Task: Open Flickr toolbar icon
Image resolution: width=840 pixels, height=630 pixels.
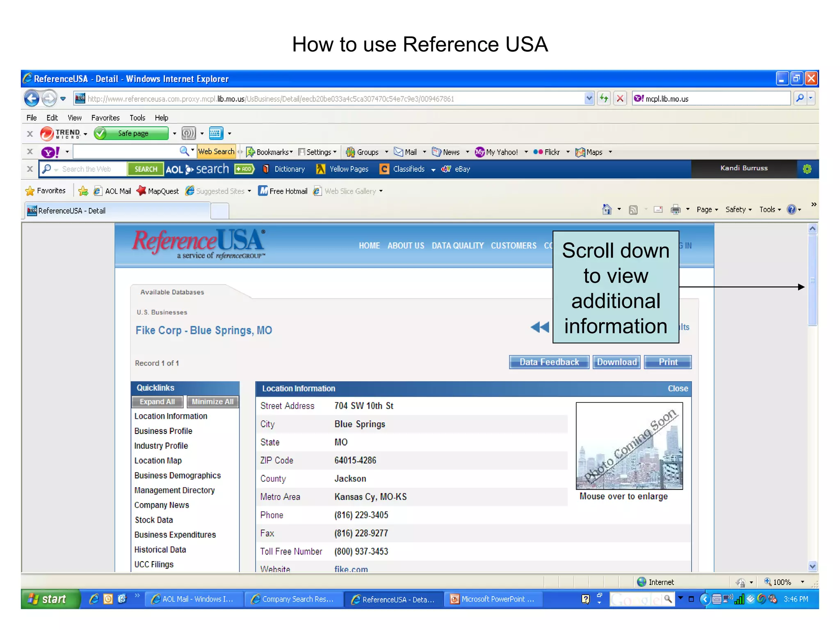Action: 538,152
